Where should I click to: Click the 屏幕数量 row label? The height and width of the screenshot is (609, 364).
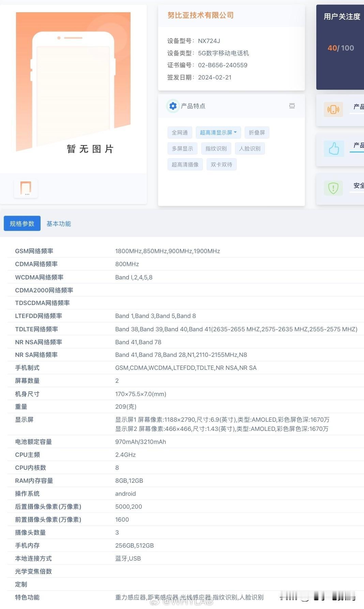[27, 381]
